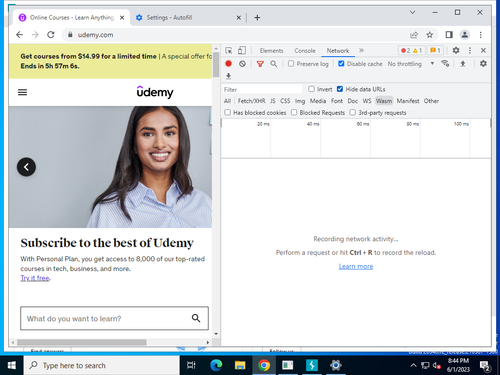Filter requests by Img type

pos(300,101)
